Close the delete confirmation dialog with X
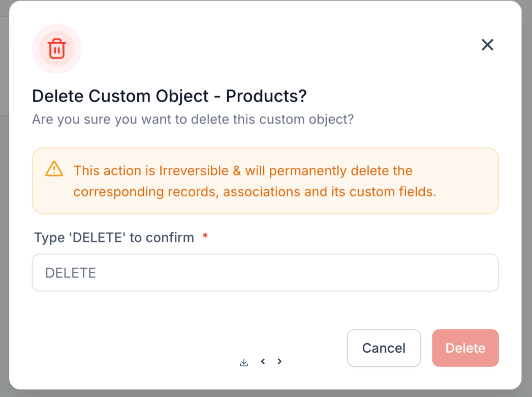This screenshot has width=532, height=397. click(487, 45)
